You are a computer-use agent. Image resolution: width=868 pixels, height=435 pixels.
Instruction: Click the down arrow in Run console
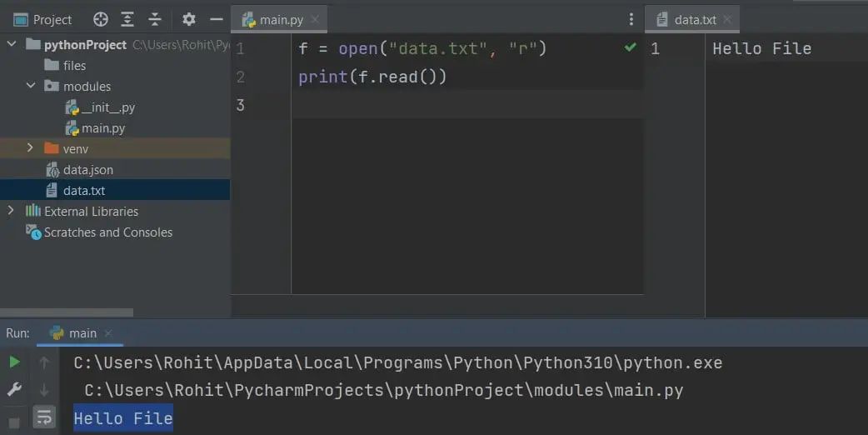[44, 390]
